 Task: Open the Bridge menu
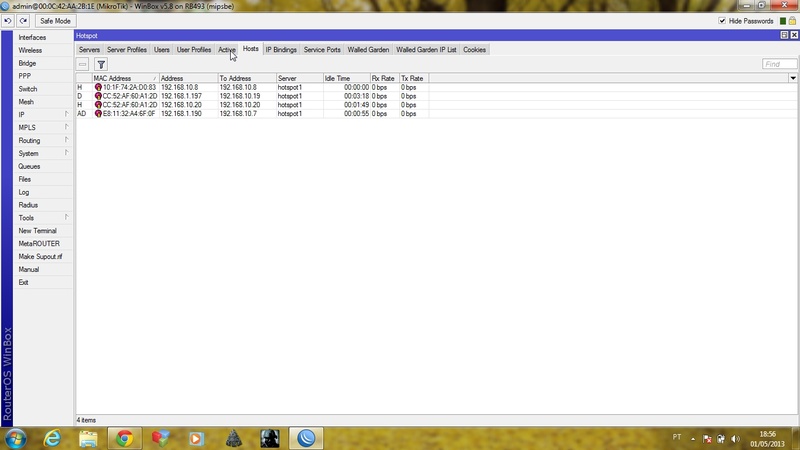coord(43,63)
